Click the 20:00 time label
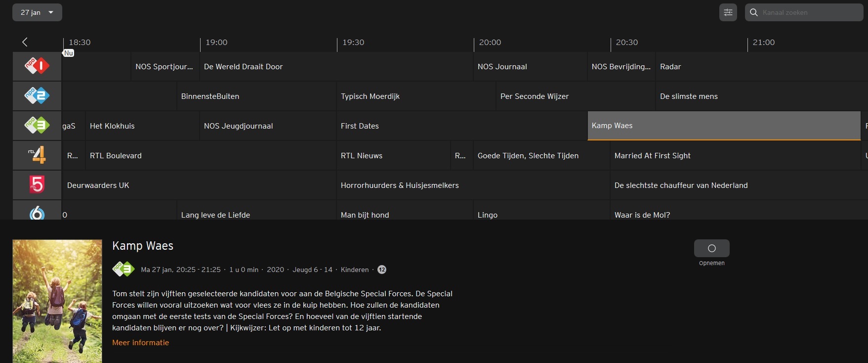868x363 pixels. [490, 43]
